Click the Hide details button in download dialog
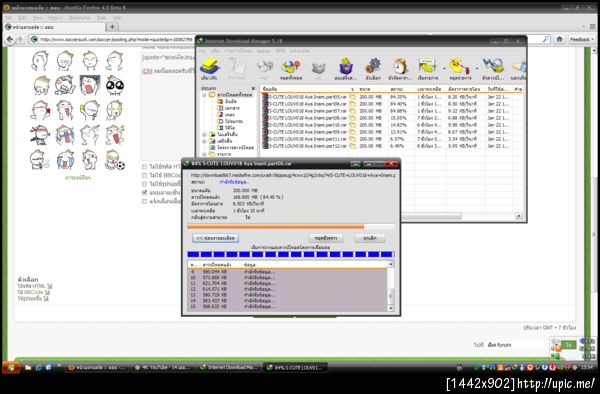Screen dimensions: 600x394 216,238
